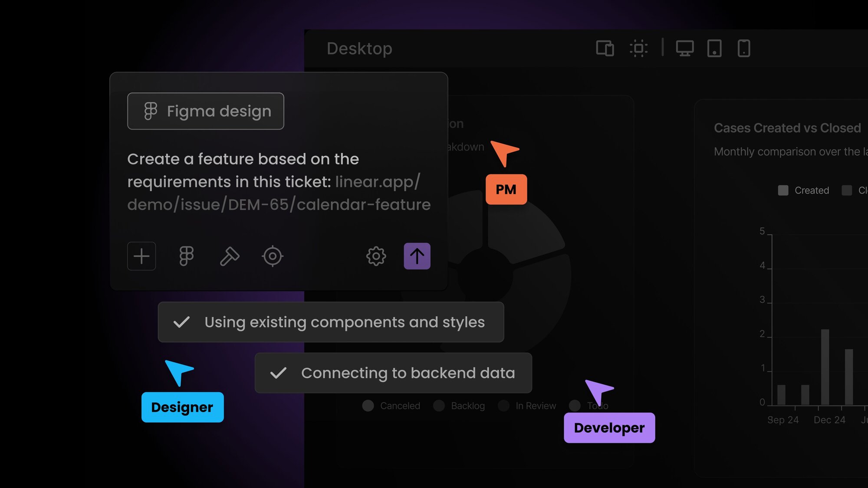The height and width of the screenshot is (488, 868).
Task: Click the 'Sep 24' axis label
Action: 783,420
